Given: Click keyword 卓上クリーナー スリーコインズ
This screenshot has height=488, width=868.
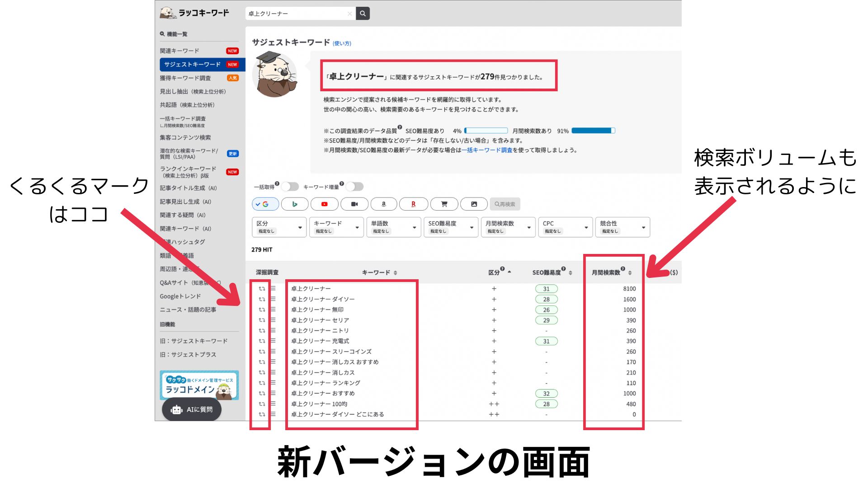Looking at the screenshot, I should click(x=331, y=352).
